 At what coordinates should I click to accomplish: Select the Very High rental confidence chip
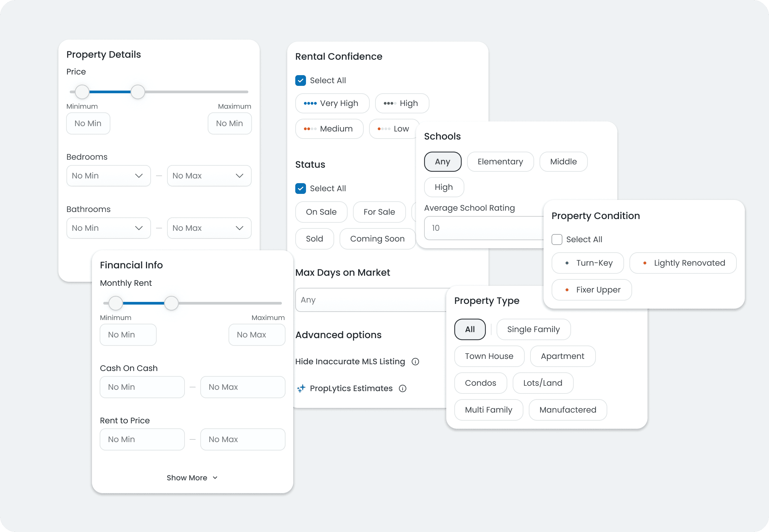pos(332,103)
